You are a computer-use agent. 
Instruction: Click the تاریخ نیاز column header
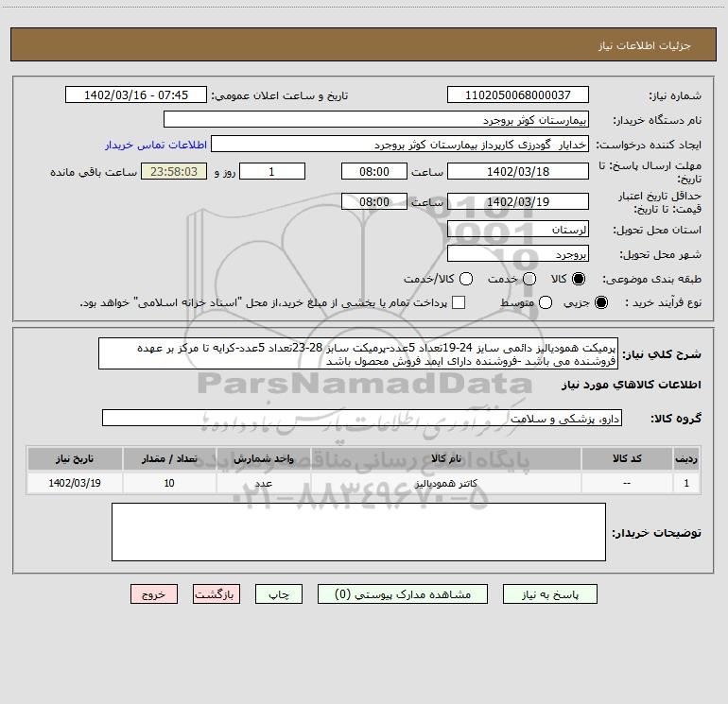pyautogui.click(x=75, y=458)
